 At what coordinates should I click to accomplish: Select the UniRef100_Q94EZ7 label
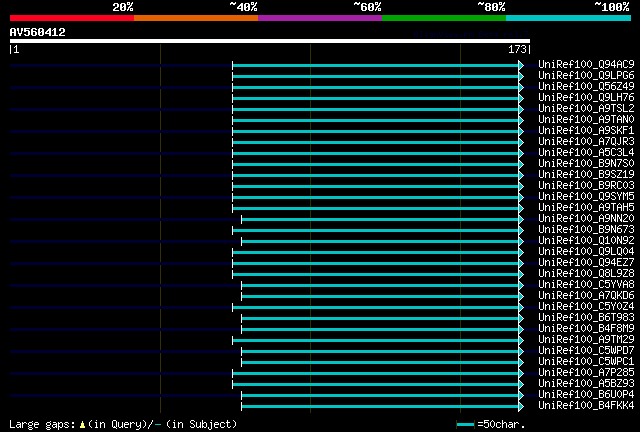(586, 263)
